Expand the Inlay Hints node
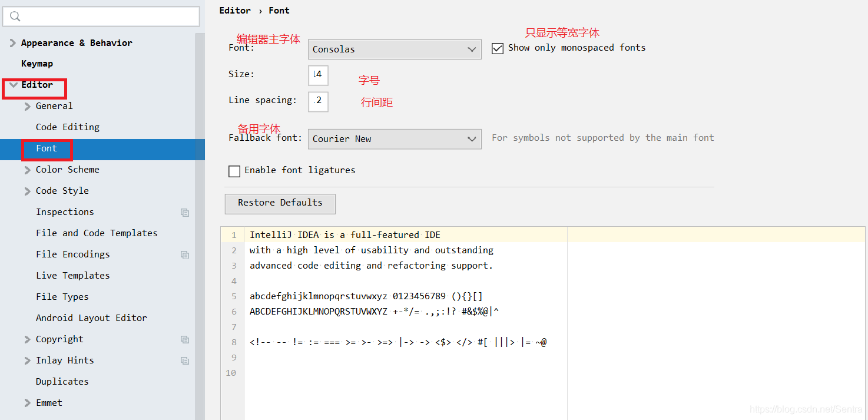Viewport: 868px width, 420px height. pos(27,361)
